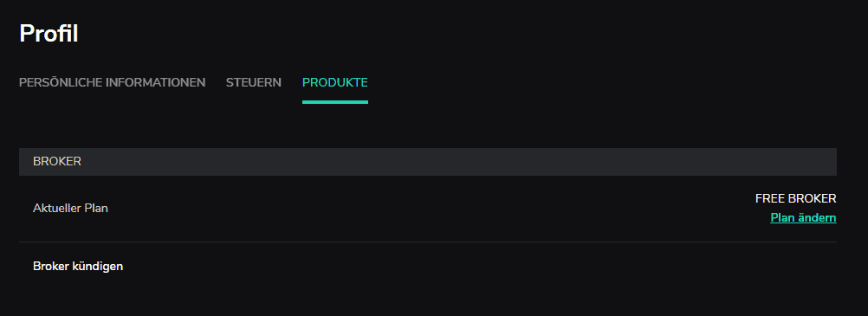The height and width of the screenshot is (316, 868).
Task: Open the Steuern tab
Action: point(254,82)
